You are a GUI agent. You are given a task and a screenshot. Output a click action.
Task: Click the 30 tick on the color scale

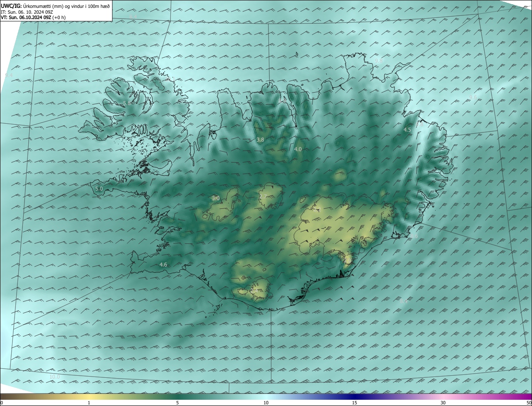[443, 403]
